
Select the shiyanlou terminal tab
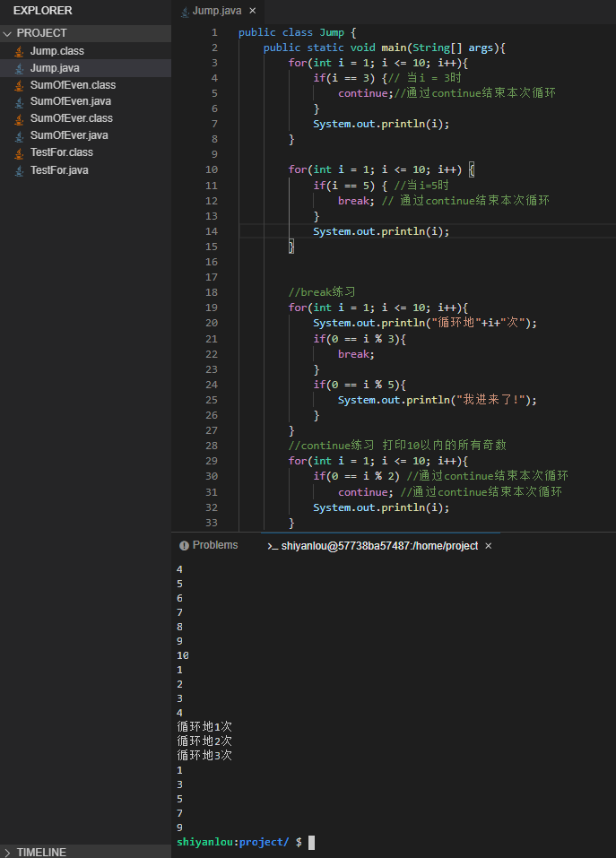click(379, 546)
